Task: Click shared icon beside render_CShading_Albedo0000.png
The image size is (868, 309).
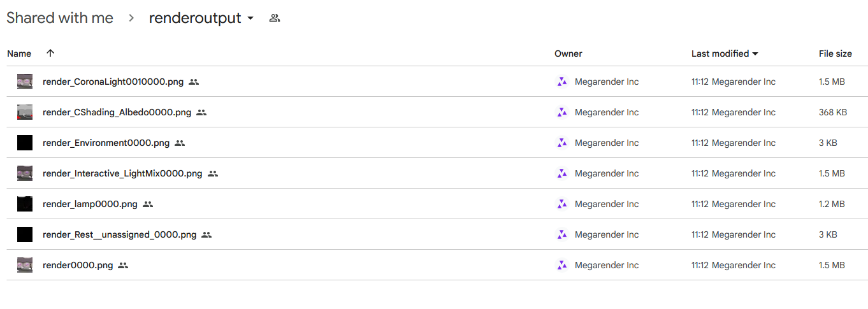Action: pos(201,113)
